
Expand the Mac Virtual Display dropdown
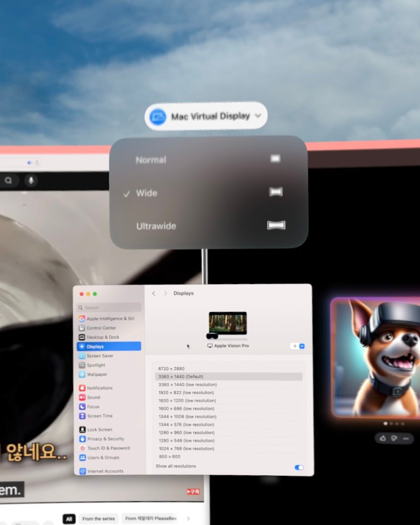[206, 117]
